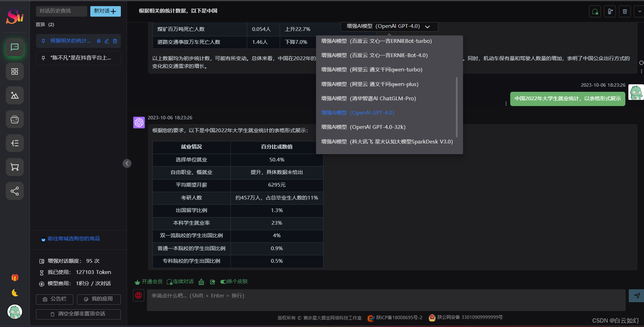Click the model list scrollbar
This screenshot has width=644, height=327.
457,107
